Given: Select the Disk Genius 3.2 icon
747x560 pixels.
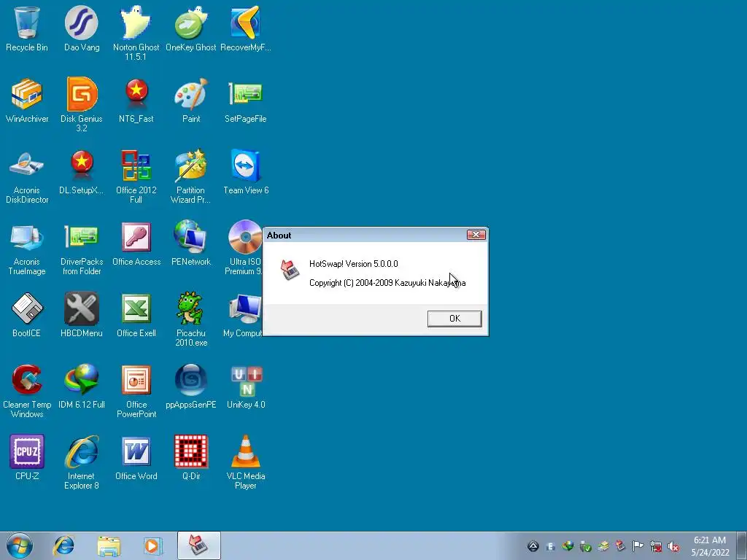Looking at the screenshot, I should pyautogui.click(x=82, y=104).
